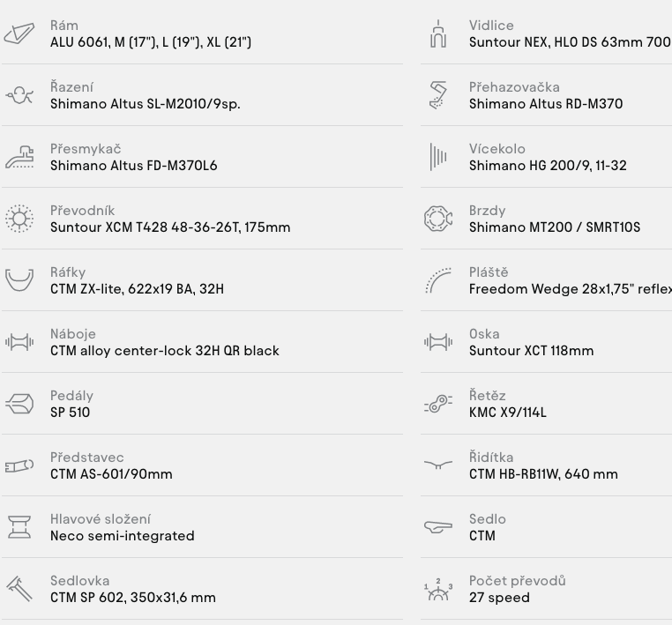The height and width of the screenshot is (625, 672).
Task: Click the gear count icon by Počet převodů
Action: tap(437, 589)
